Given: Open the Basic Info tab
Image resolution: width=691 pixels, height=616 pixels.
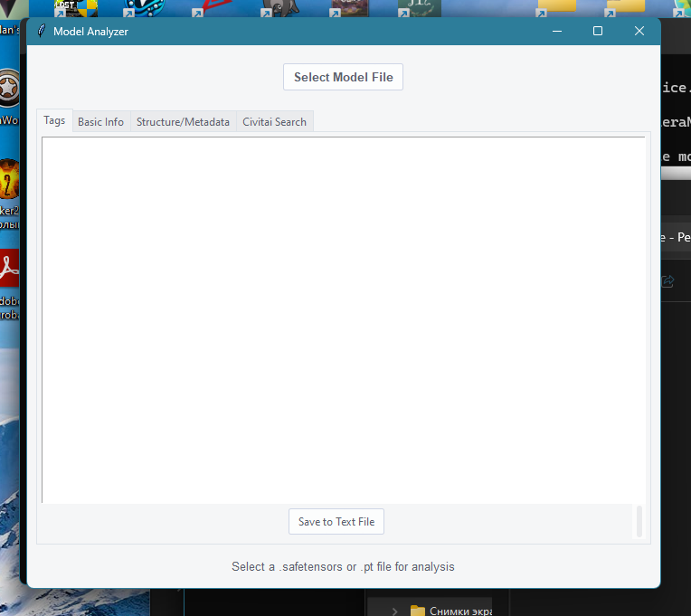Looking at the screenshot, I should [x=101, y=122].
